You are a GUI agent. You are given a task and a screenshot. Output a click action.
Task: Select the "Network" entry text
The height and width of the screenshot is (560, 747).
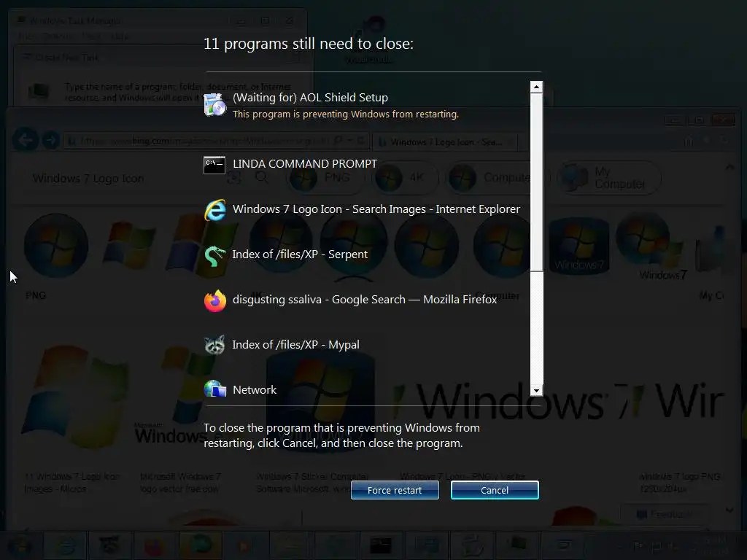(x=255, y=390)
